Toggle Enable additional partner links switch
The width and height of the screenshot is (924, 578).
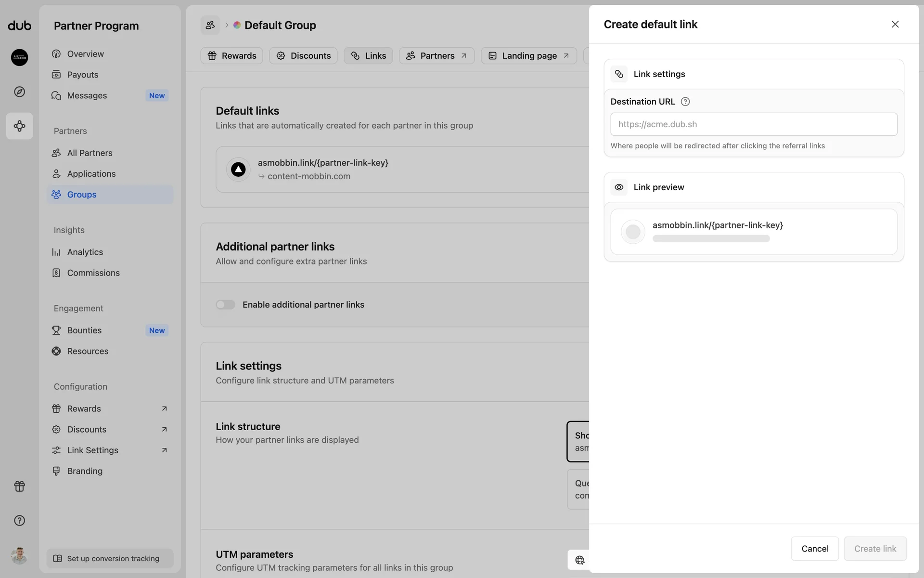(225, 304)
